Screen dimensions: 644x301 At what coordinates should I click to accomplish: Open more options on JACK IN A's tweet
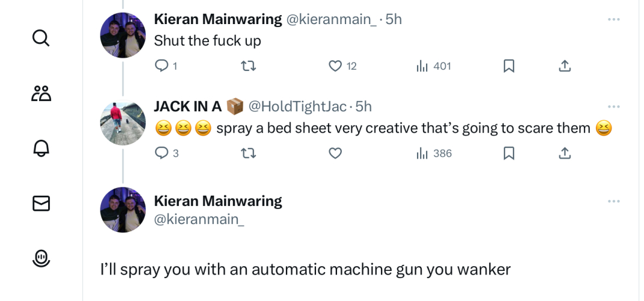(x=613, y=107)
